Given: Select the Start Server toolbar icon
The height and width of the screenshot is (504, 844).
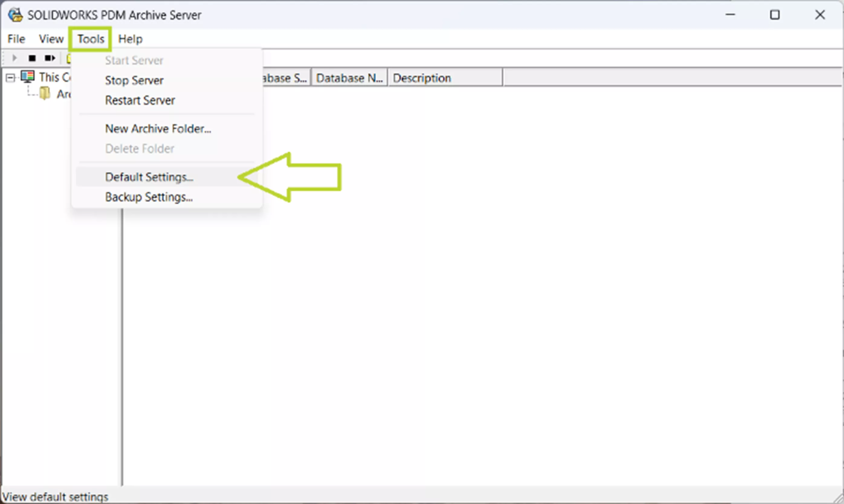Looking at the screenshot, I should click(x=14, y=58).
